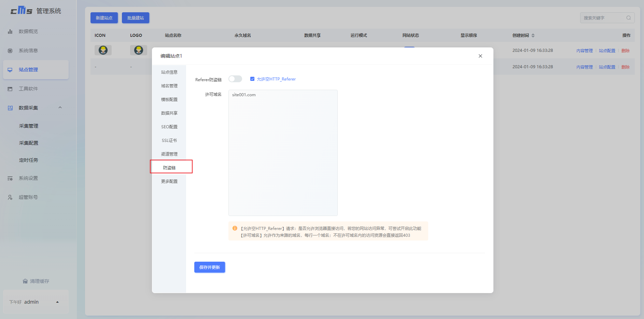Select 站点管理 in the sidebar
Image resolution: width=644 pixels, height=319 pixels.
click(36, 70)
